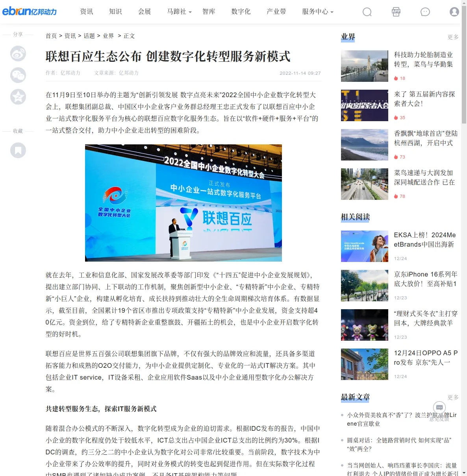467x476 pixels.
Task: Open thumbnail for 科技助力轮胎制造业 article
Action: (365, 66)
